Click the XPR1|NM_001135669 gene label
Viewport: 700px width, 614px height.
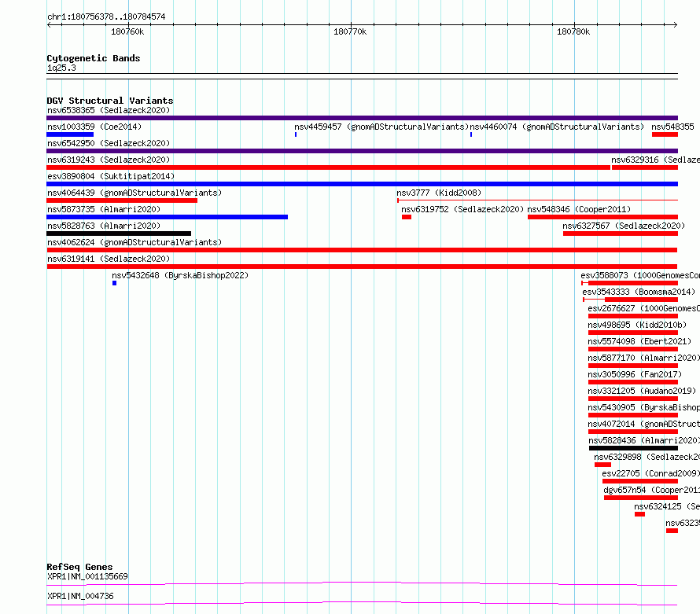87,576
